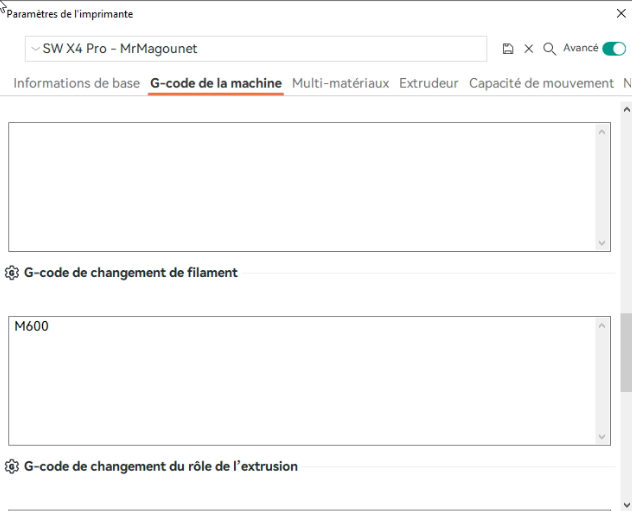Click main panel scrollbar up arrow
Viewport: 632px width, 511px height.
(626, 109)
